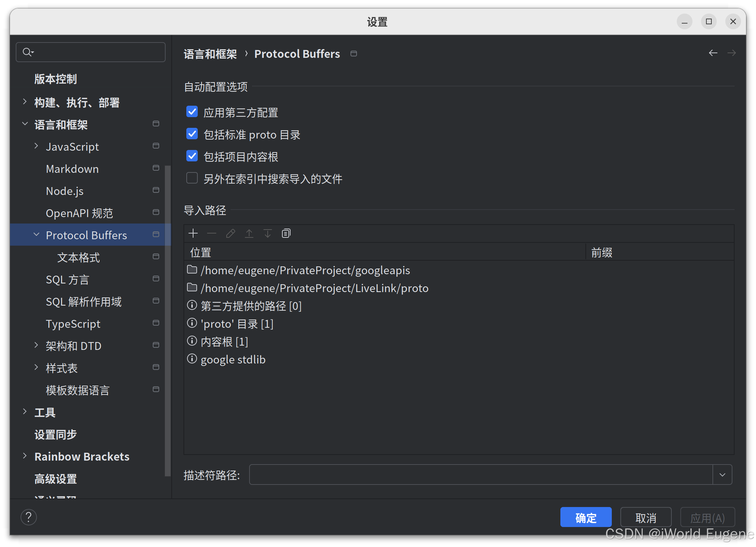Move import path up in the list

coord(249,233)
